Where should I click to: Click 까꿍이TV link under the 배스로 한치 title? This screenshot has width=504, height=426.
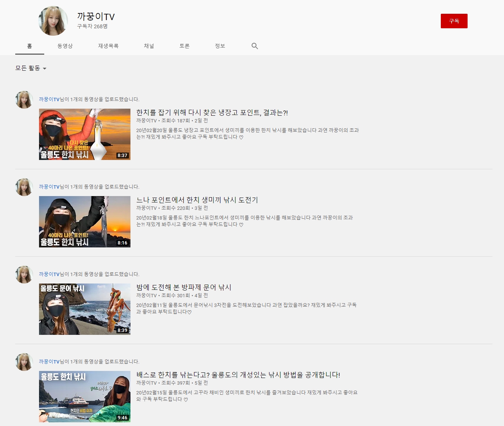[146, 383]
